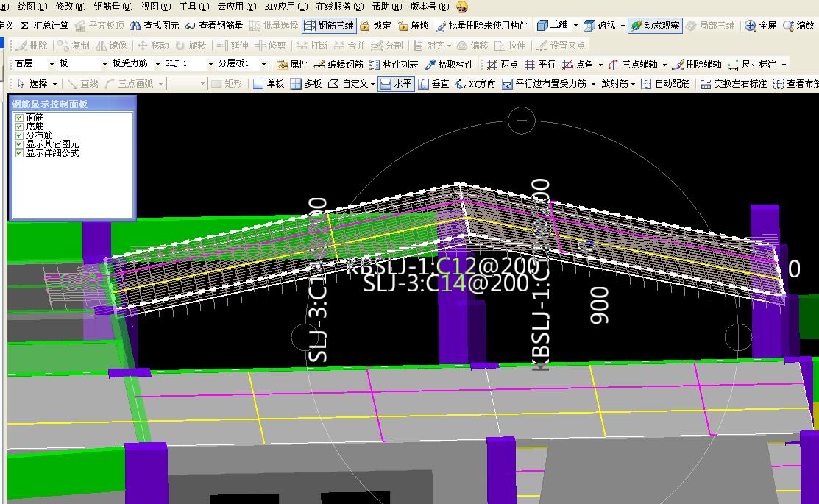The height and width of the screenshot is (504, 819).
Task: Open 构件列表 component list
Action: click(394, 65)
